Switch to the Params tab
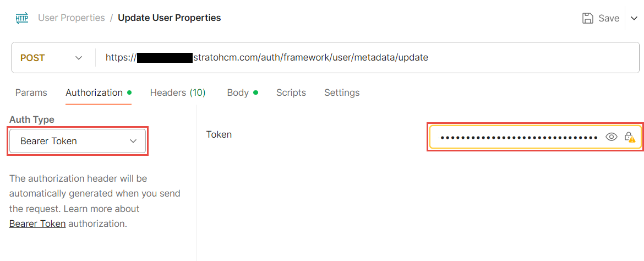The image size is (644, 261). click(31, 93)
